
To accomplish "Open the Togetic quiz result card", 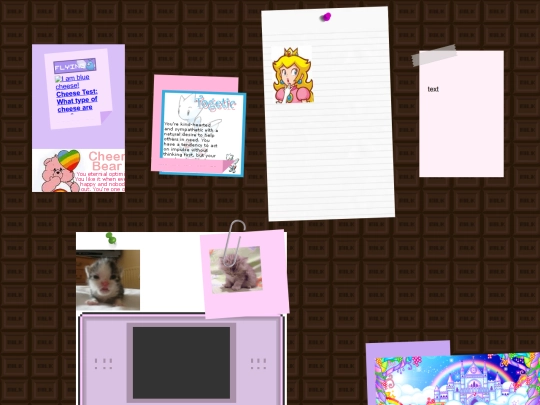I will 203,134.
